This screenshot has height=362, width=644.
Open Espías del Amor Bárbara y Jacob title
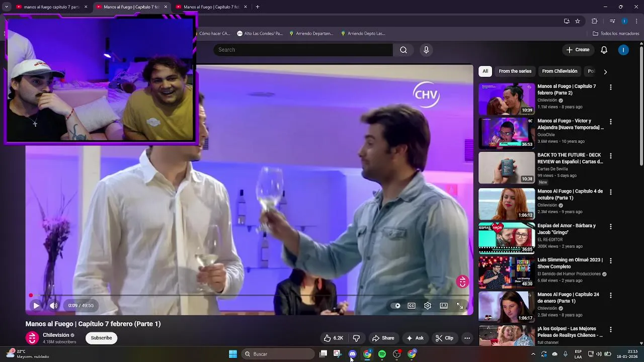(x=567, y=229)
